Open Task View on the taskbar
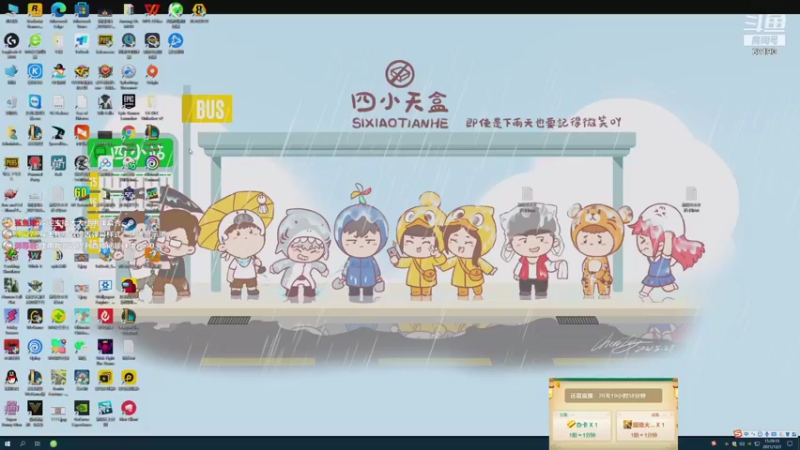Screen dimensions: 800x450 click(x=37, y=444)
